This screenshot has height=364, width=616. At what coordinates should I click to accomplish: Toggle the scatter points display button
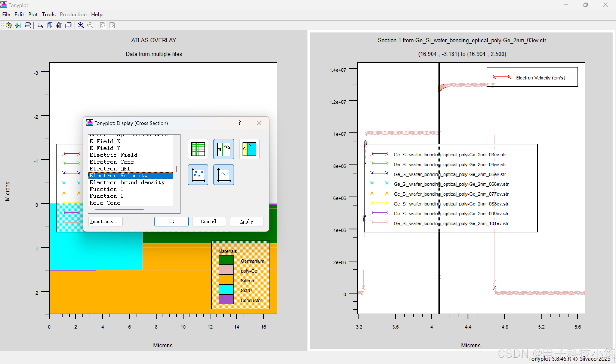pos(198,175)
